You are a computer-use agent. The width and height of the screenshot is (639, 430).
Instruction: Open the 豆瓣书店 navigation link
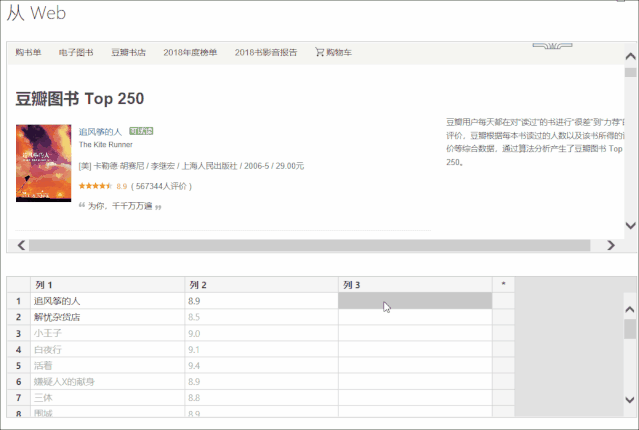point(128,52)
